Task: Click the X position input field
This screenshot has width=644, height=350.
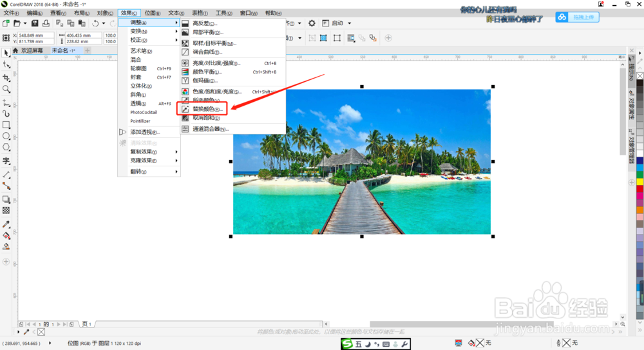Action: point(35,35)
